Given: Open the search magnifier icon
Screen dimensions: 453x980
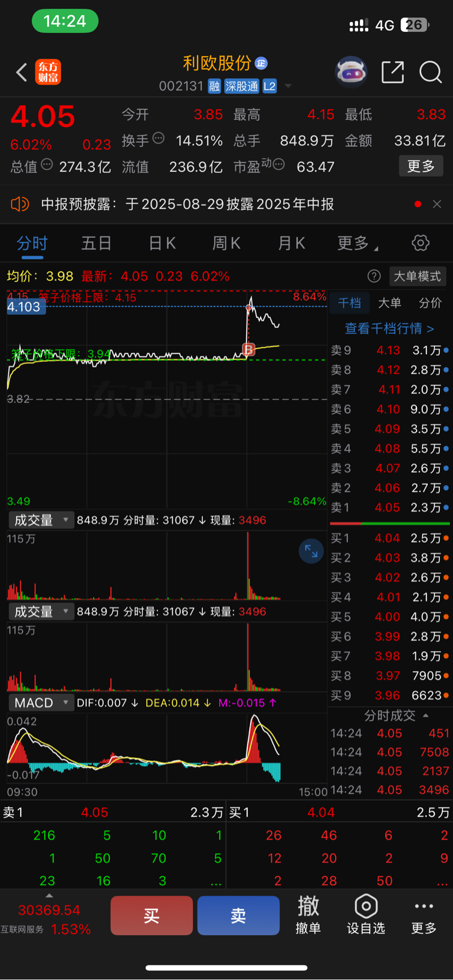Looking at the screenshot, I should (431, 72).
